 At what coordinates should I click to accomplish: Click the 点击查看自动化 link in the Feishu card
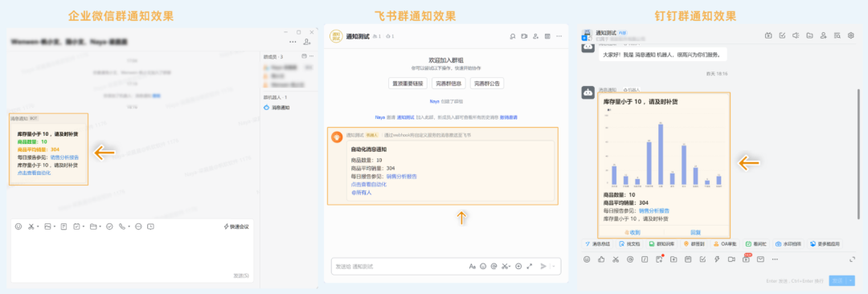(x=369, y=185)
